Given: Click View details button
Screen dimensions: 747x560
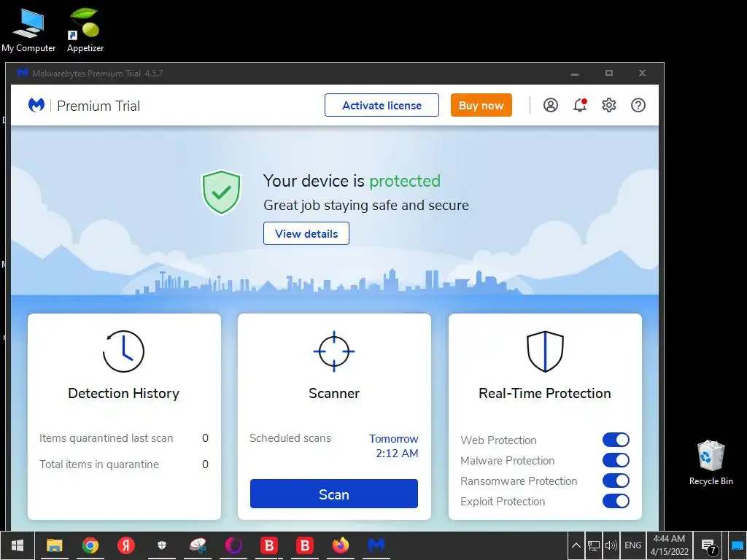Looking at the screenshot, I should click(x=306, y=234).
